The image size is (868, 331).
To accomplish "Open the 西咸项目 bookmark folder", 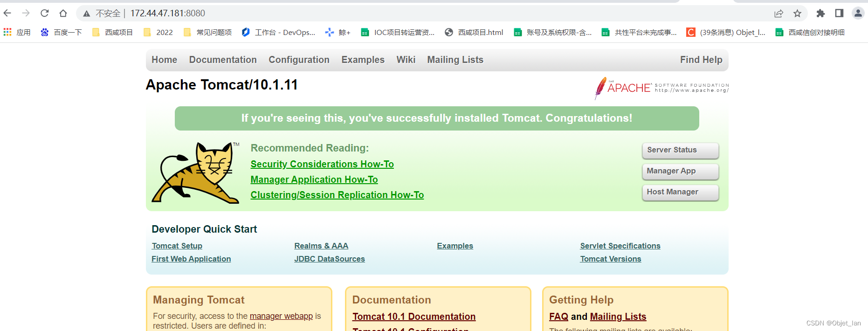I will click(x=112, y=32).
